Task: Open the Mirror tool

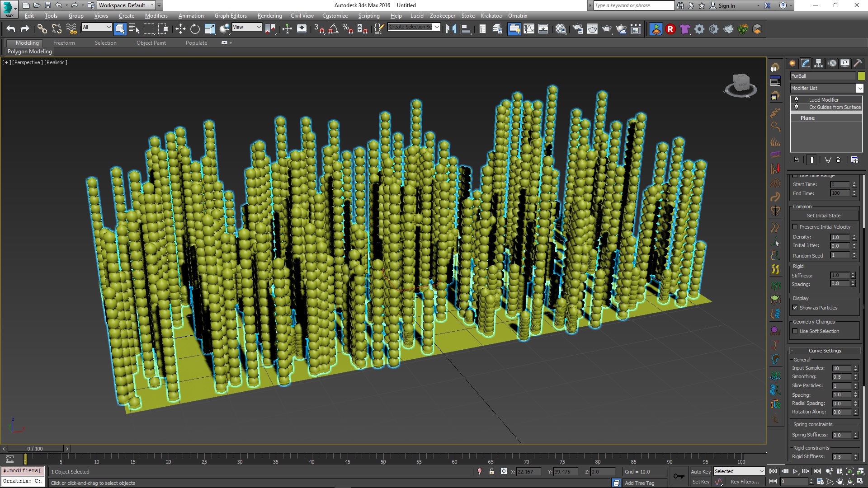Action: tap(451, 29)
